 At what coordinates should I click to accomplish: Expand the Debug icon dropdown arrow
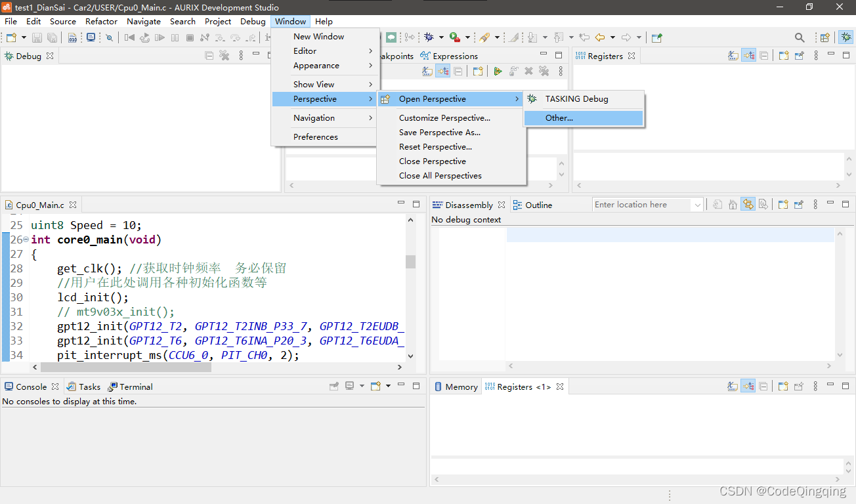tap(440, 37)
